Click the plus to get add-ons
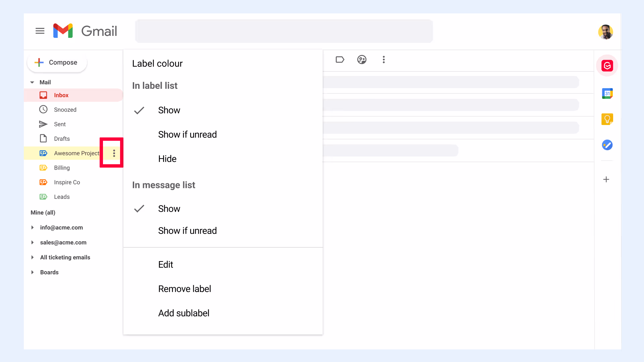The image size is (644, 362). pyautogui.click(x=606, y=179)
